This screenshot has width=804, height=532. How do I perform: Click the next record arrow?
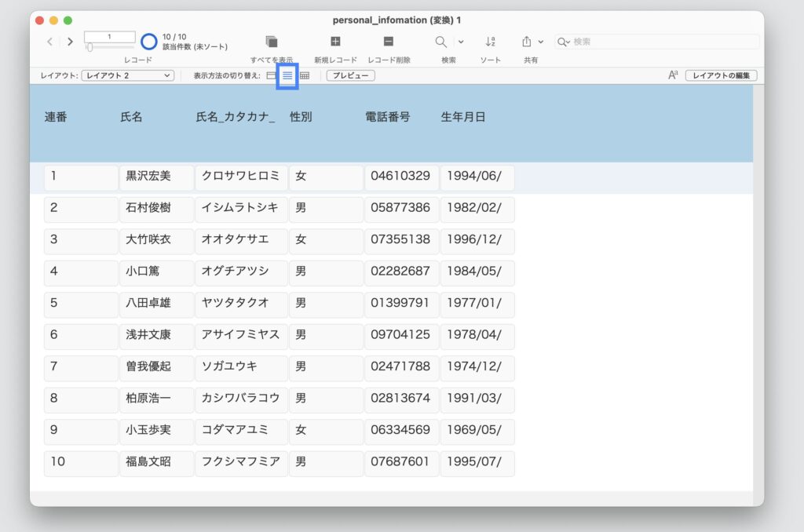(70, 41)
